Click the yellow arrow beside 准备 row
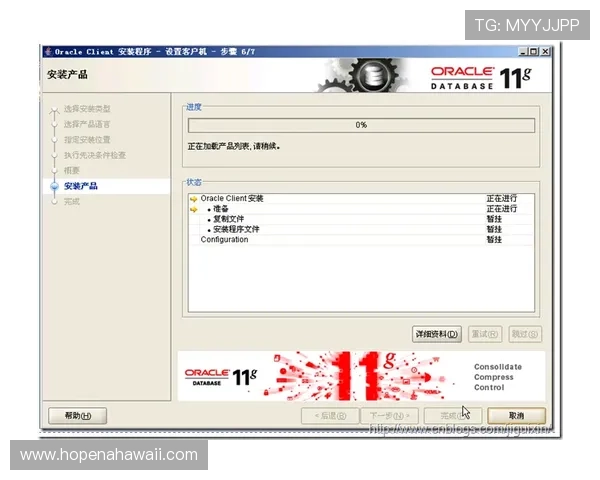 pos(193,209)
